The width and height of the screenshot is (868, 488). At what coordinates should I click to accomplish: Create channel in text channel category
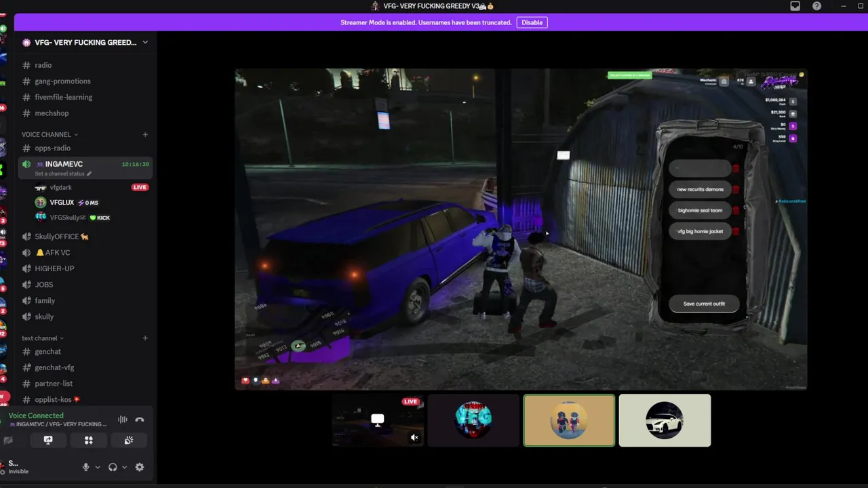click(x=145, y=338)
